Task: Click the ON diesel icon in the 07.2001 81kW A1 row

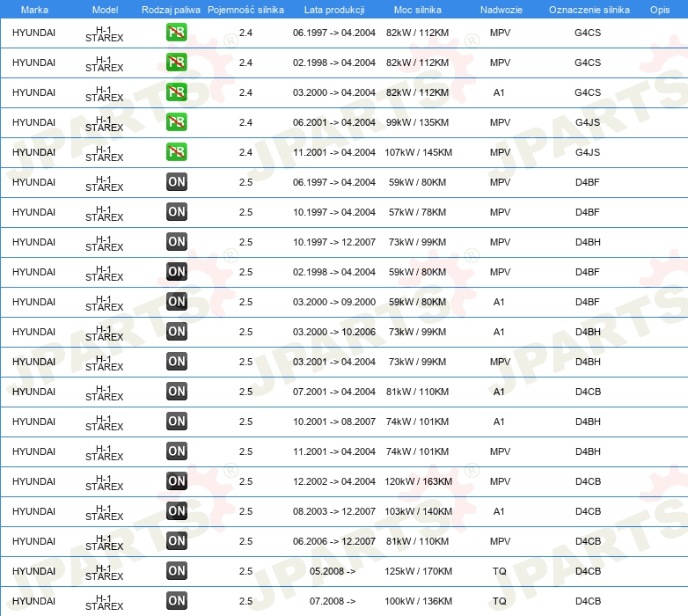Action: pos(176,392)
